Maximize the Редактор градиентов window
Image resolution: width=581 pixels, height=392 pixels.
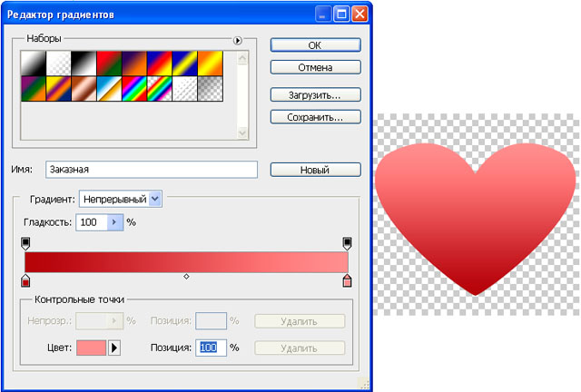(x=341, y=15)
